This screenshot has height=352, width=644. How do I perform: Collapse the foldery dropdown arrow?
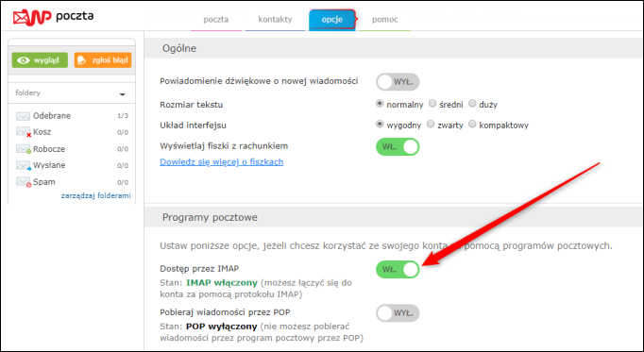123,94
